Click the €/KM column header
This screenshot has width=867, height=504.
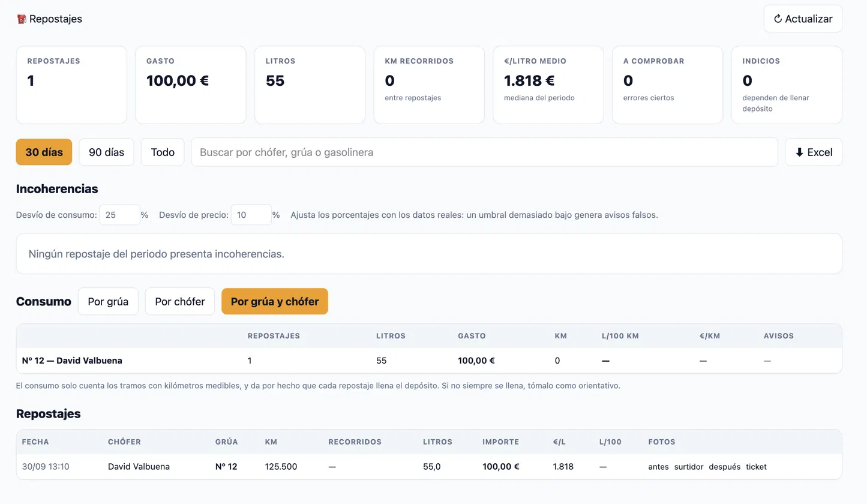pos(709,336)
